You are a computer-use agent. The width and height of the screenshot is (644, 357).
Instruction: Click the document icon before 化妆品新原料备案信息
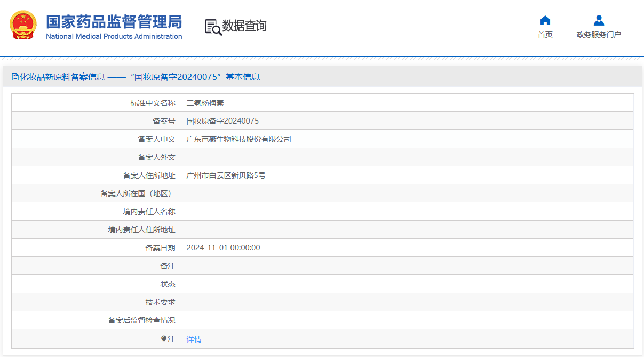coord(15,77)
